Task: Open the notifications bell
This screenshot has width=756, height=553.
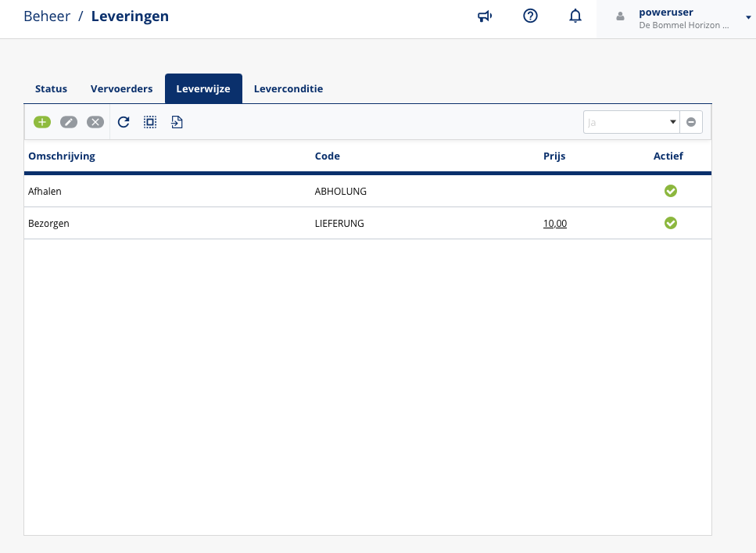Action: [575, 16]
